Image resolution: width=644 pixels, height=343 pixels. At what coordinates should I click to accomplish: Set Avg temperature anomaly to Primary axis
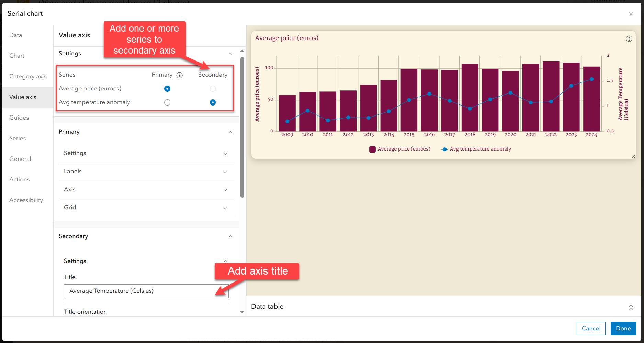coord(167,102)
